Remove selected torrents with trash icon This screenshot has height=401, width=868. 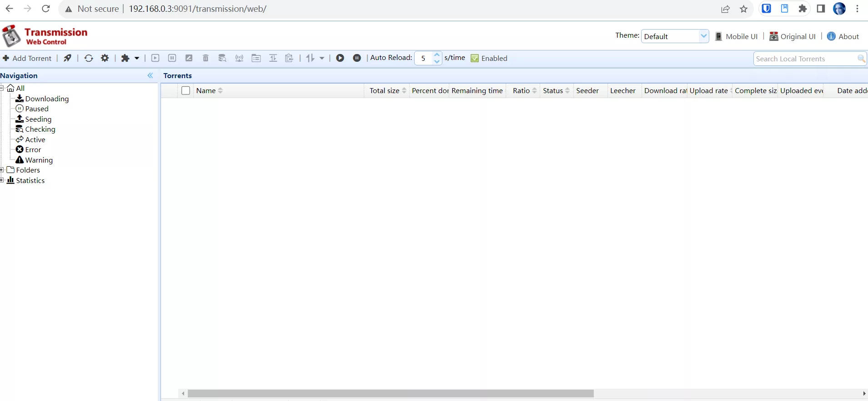[206, 58]
